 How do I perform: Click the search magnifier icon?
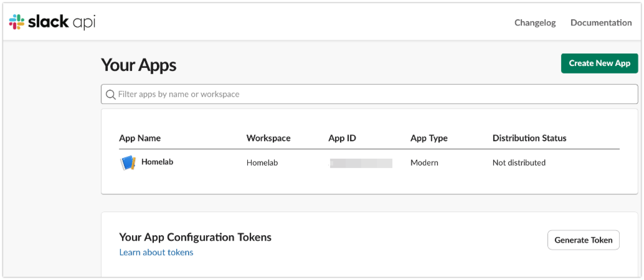pos(111,94)
